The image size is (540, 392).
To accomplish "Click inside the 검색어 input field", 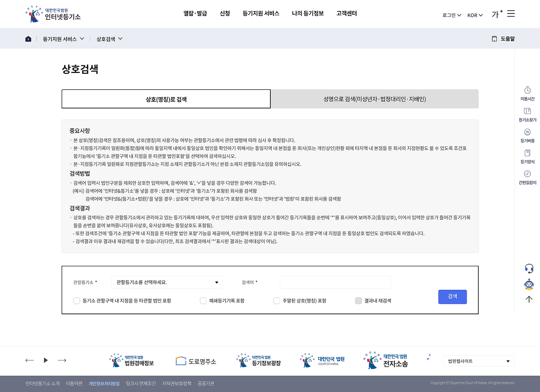I will 335,282.
